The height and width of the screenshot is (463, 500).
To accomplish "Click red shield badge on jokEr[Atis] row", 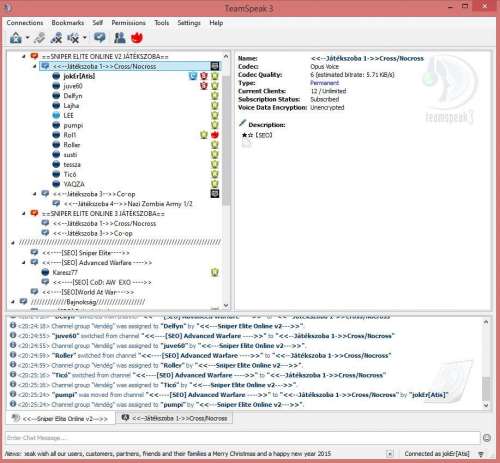I will tap(204, 76).
